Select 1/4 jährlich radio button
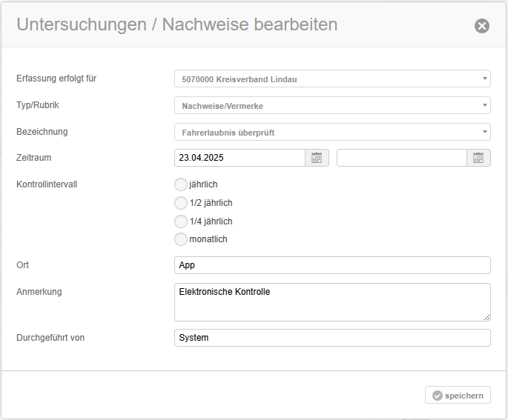Viewport: 508px width, 420px height. [x=181, y=221]
